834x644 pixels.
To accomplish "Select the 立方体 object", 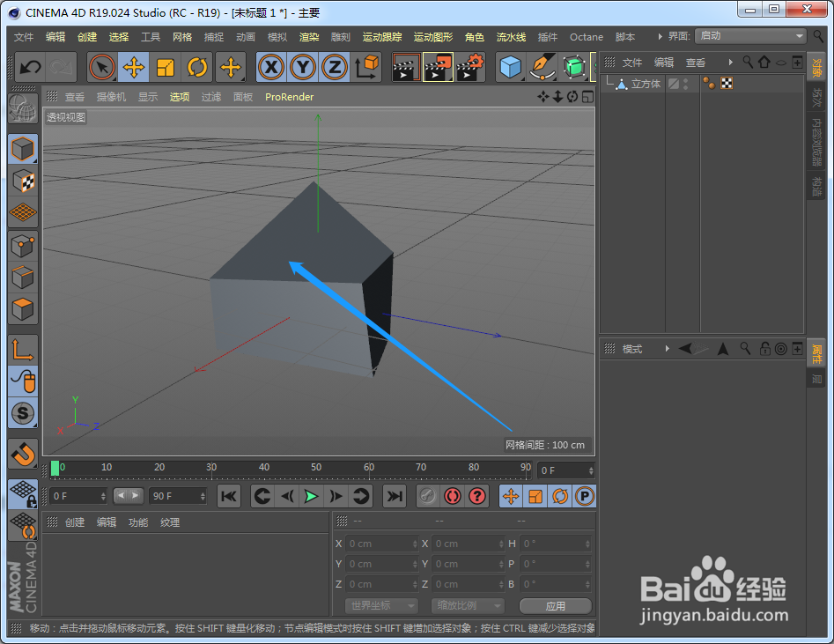I will click(646, 84).
